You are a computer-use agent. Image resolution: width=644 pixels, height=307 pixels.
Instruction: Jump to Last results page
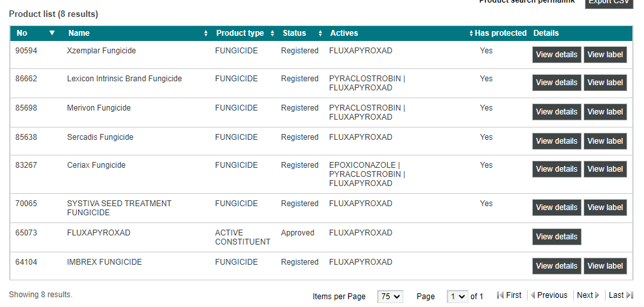click(x=621, y=295)
